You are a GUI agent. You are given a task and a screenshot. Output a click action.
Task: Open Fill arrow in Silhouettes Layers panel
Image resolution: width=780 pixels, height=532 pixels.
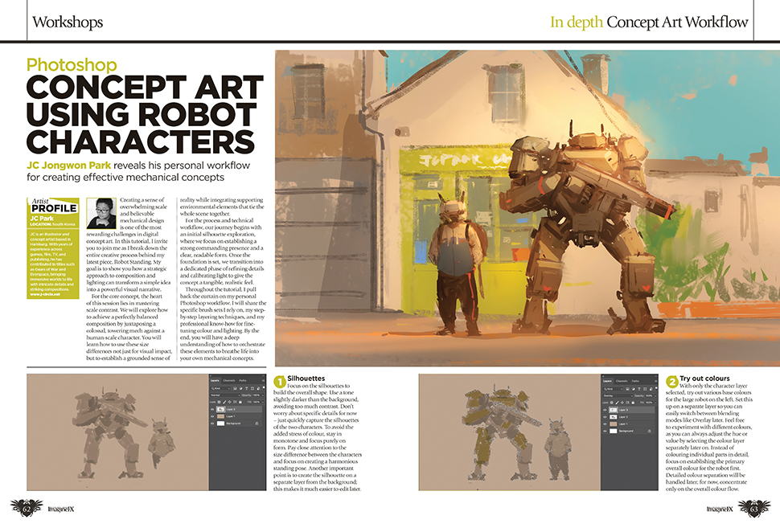click(263, 403)
